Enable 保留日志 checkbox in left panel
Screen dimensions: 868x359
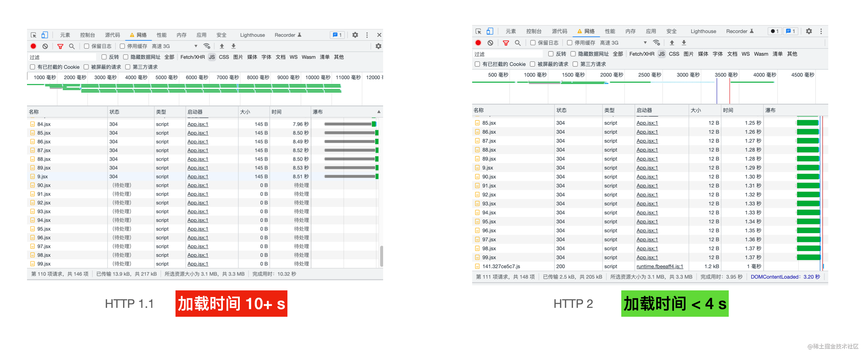pyautogui.click(x=87, y=46)
